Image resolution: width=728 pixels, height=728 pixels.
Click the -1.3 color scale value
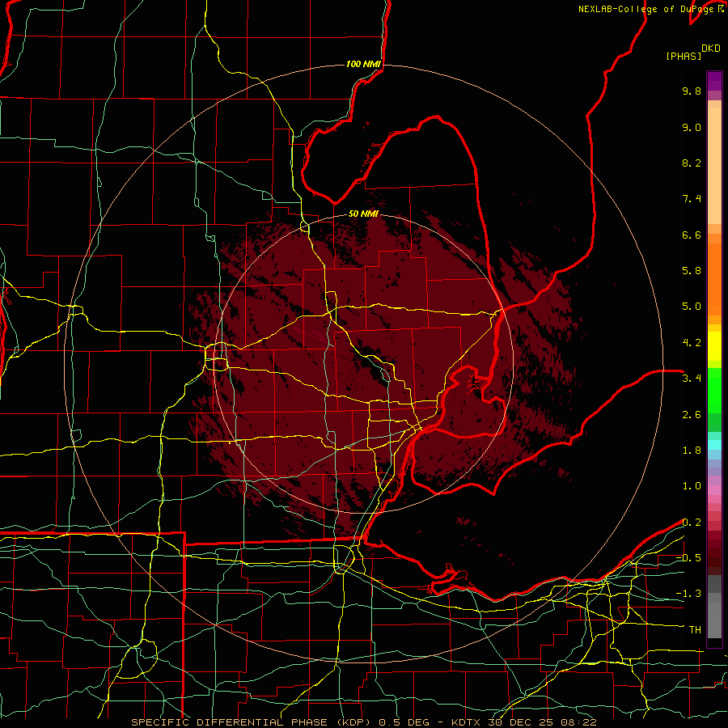(688, 594)
